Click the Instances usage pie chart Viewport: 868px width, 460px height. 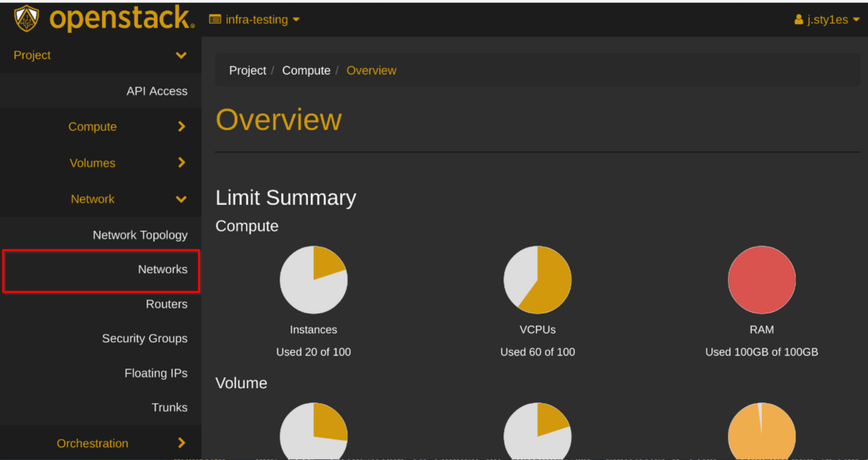(x=313, y=280)
